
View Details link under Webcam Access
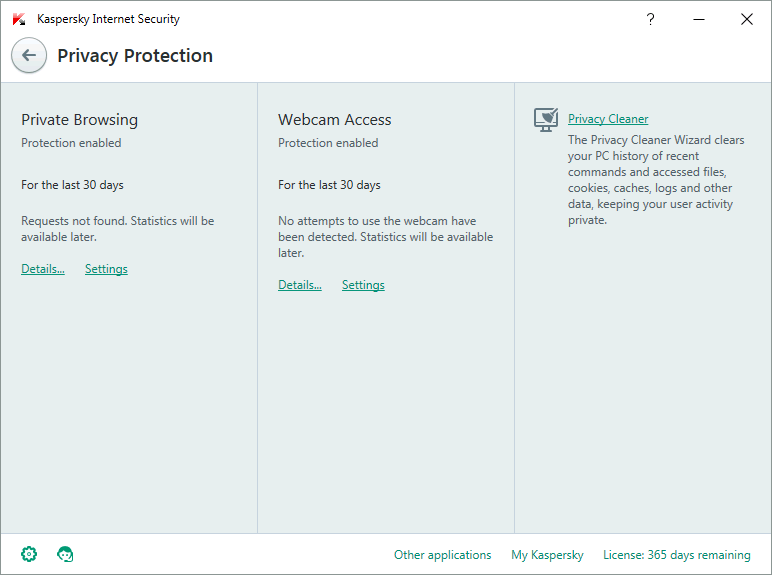pyautogui.click(x=300, y=285)
